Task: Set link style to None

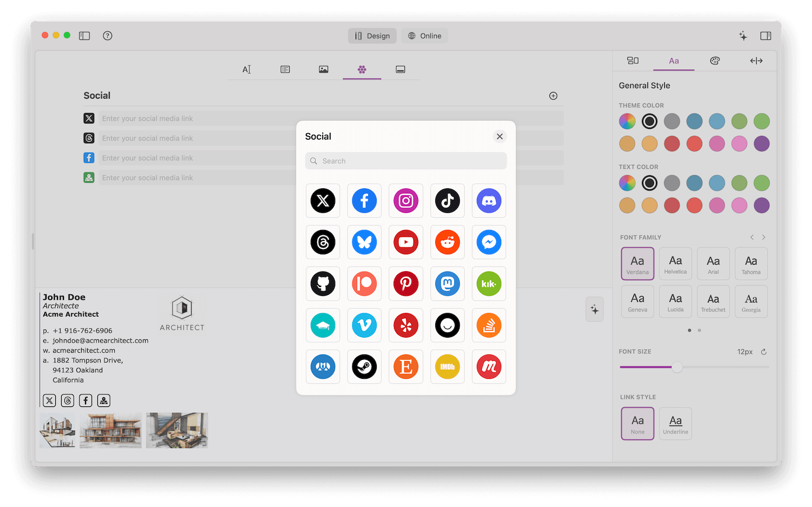Action: pos(638,424)
